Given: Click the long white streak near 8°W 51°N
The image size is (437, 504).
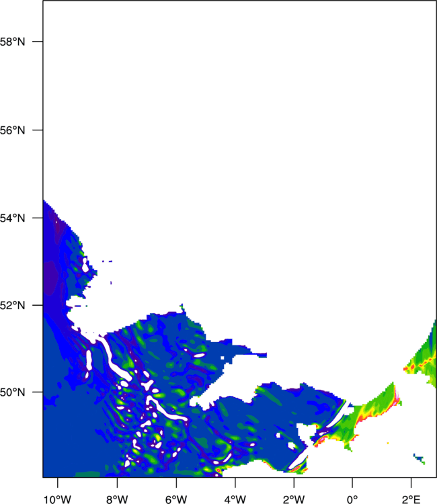Looking at the screenshot, I should [114, 358].
